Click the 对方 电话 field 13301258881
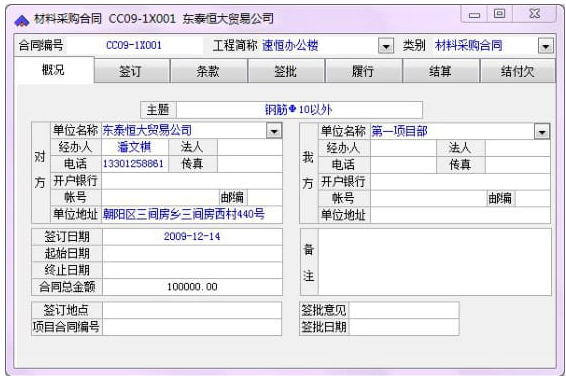 (135, 164)
